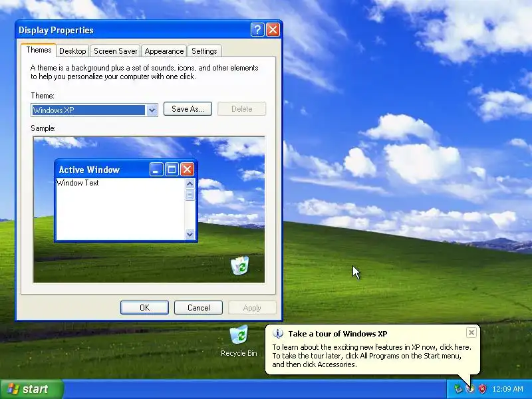
Task: Click the greyed-out Delete button
Action: 241,109
